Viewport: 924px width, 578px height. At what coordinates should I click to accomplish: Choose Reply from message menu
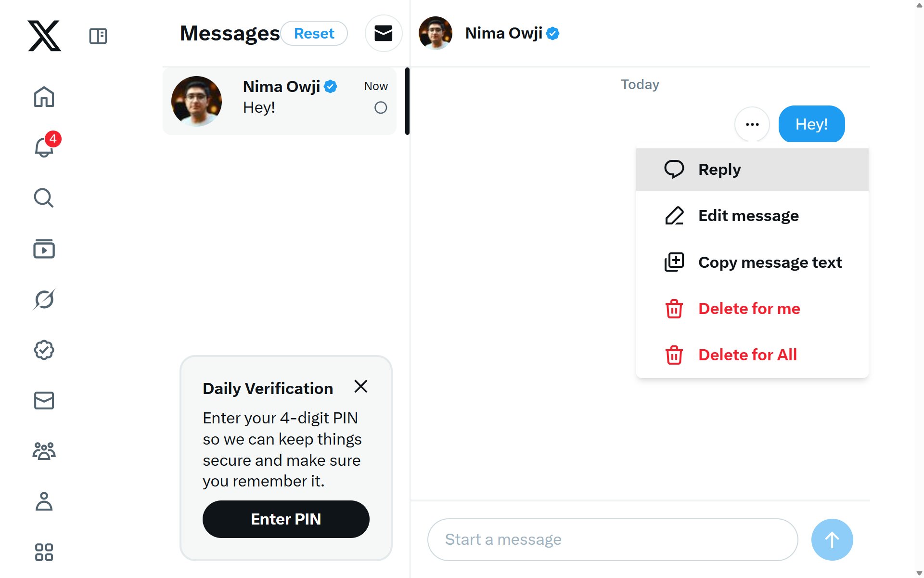[x=752, y=170]
